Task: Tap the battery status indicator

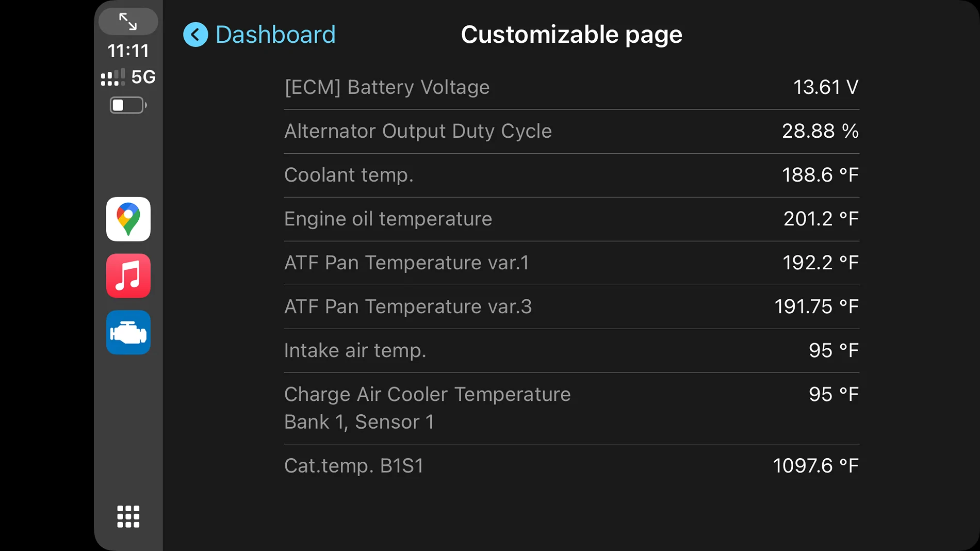Action: tap(128, 105)
